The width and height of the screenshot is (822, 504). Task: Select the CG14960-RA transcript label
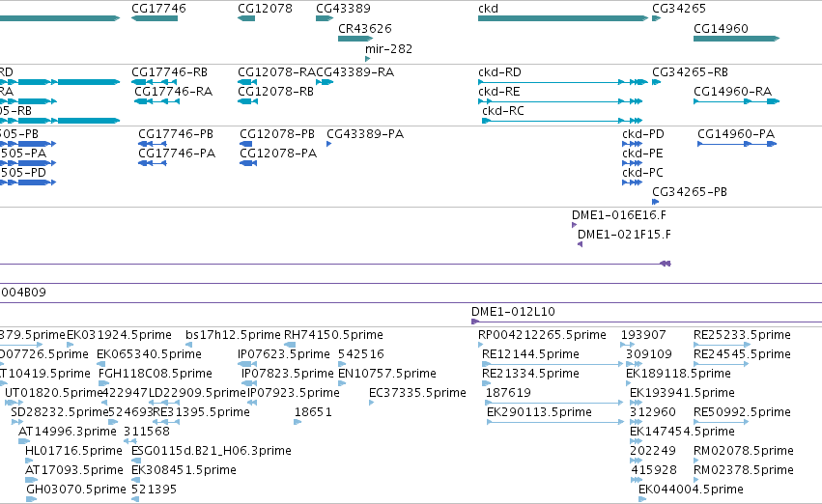tap(733, 91)
